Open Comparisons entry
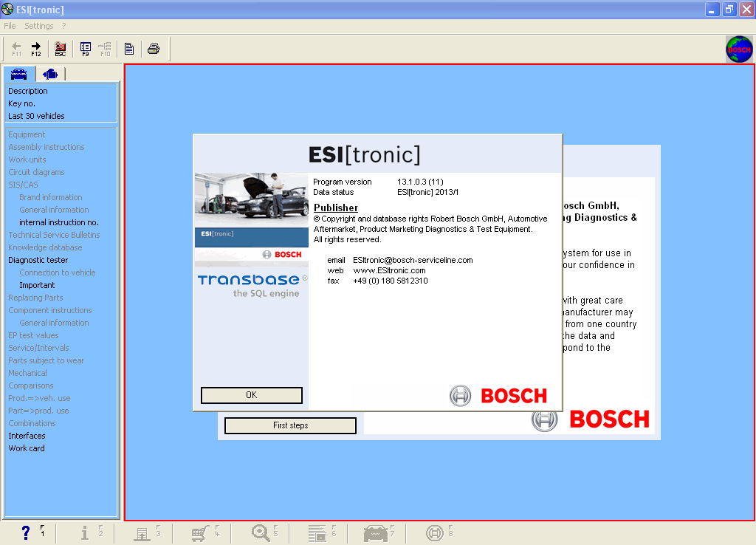This screenshot has width=756, height=545. coord(31,385)
